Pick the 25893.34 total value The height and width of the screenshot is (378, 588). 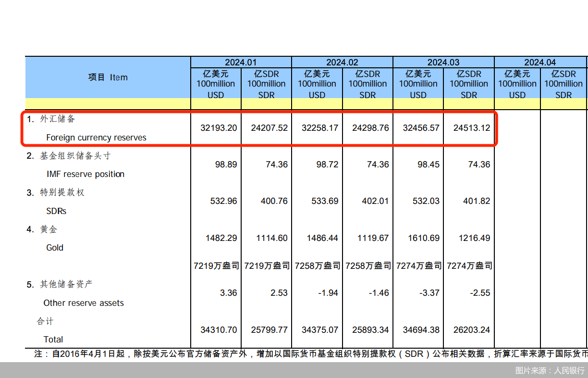(x=370, y=330)
